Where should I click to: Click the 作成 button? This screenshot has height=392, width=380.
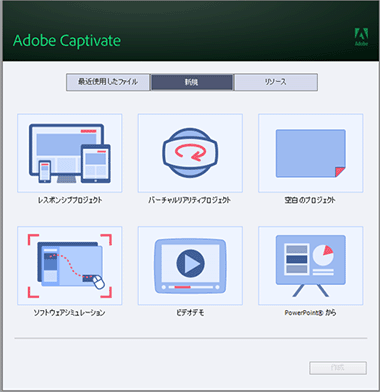pyautogui.click(x=338, y=368)
